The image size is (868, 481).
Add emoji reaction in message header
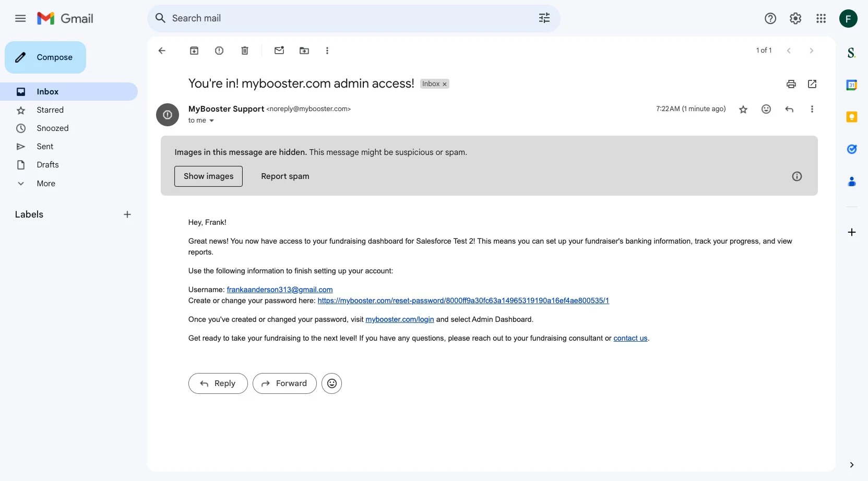[x=766, y=109]
